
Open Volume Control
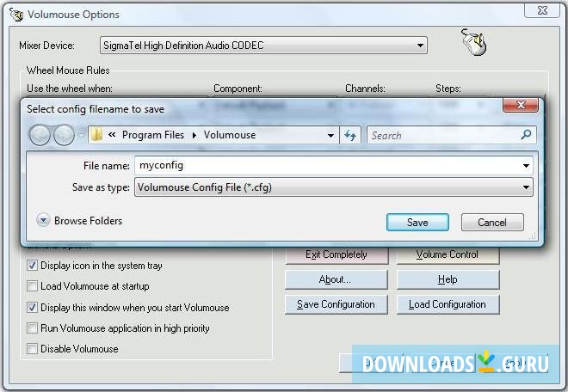point(448,254)
